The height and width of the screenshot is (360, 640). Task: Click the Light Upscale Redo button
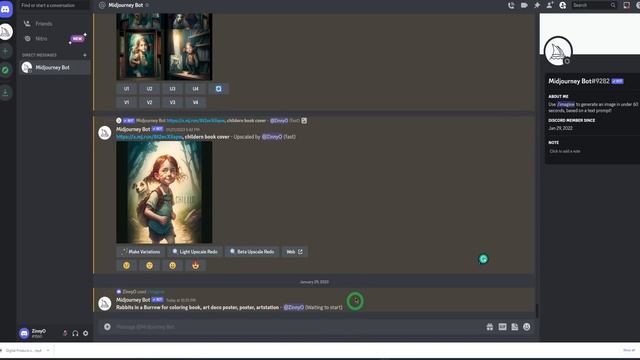tap(195, 252)
